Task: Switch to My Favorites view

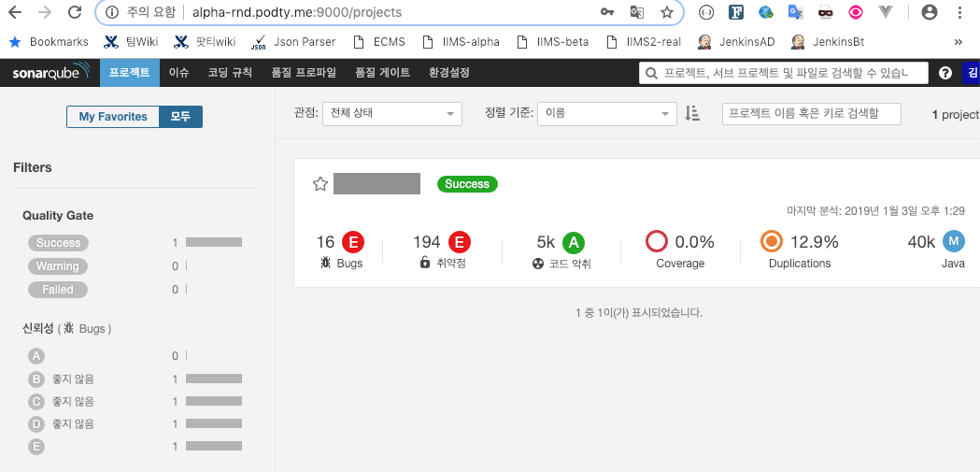Action: [x=113, y=117]
